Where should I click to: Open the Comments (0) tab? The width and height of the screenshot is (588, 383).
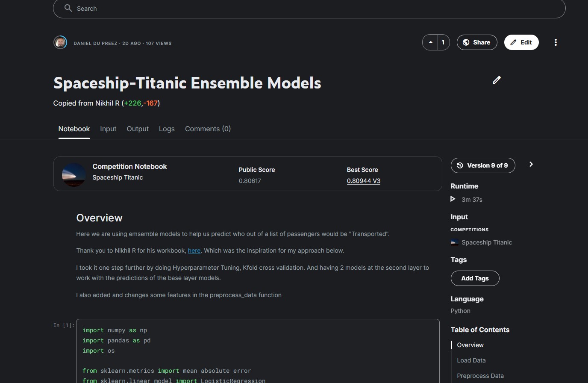[x=208, y=129]
